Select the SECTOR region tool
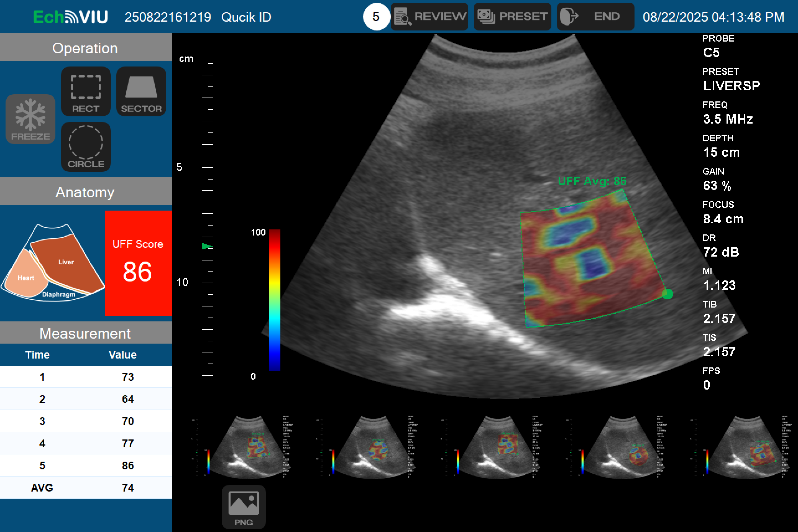 pos(141,91)
